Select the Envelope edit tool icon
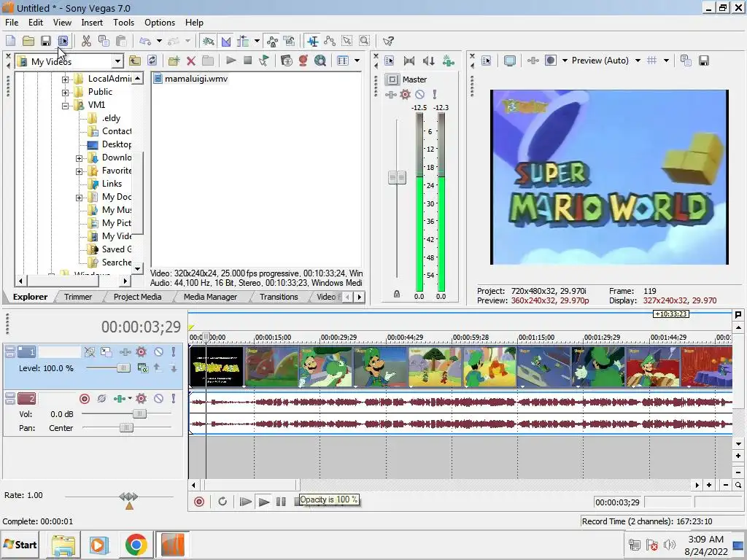 (330, 41)
